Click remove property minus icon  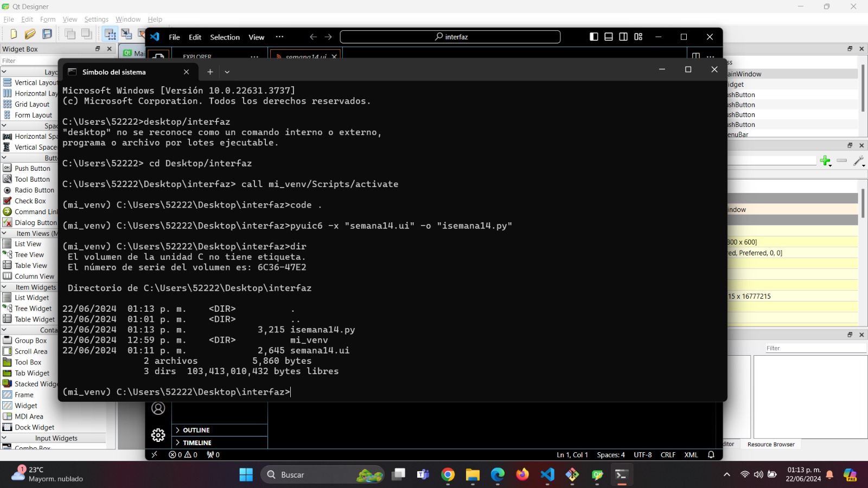[x=842, y=160]
